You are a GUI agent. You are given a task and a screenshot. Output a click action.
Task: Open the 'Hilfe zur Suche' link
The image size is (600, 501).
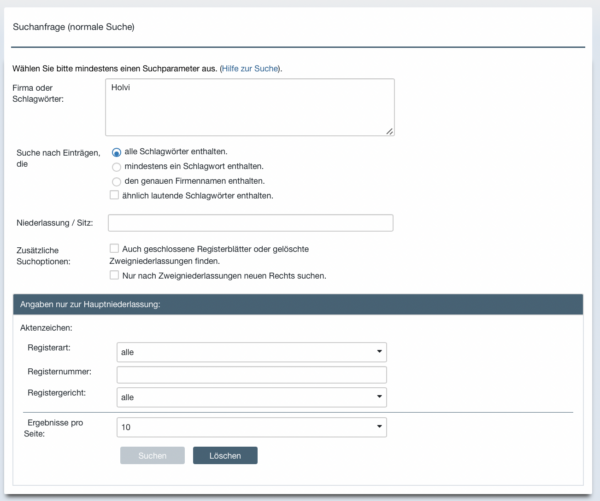[250, 69]
